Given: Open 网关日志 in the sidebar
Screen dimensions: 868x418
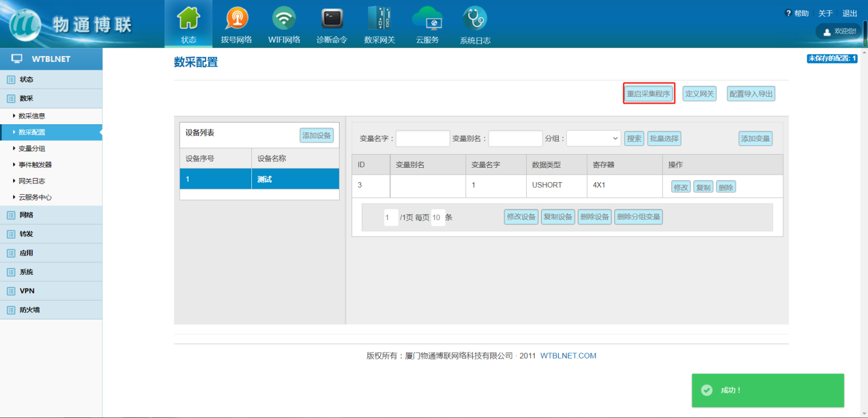Looking at the screenshot, I should [51, 181].
